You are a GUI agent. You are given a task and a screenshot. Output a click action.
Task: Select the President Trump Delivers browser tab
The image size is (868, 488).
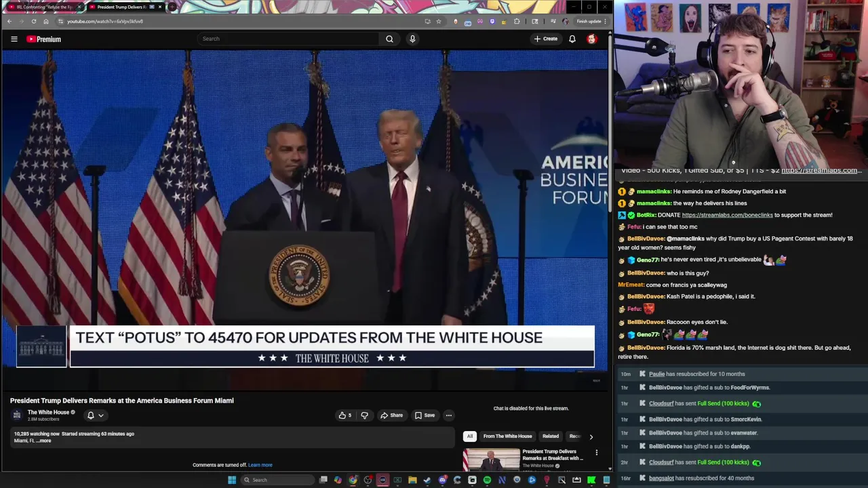click(125, 7)
